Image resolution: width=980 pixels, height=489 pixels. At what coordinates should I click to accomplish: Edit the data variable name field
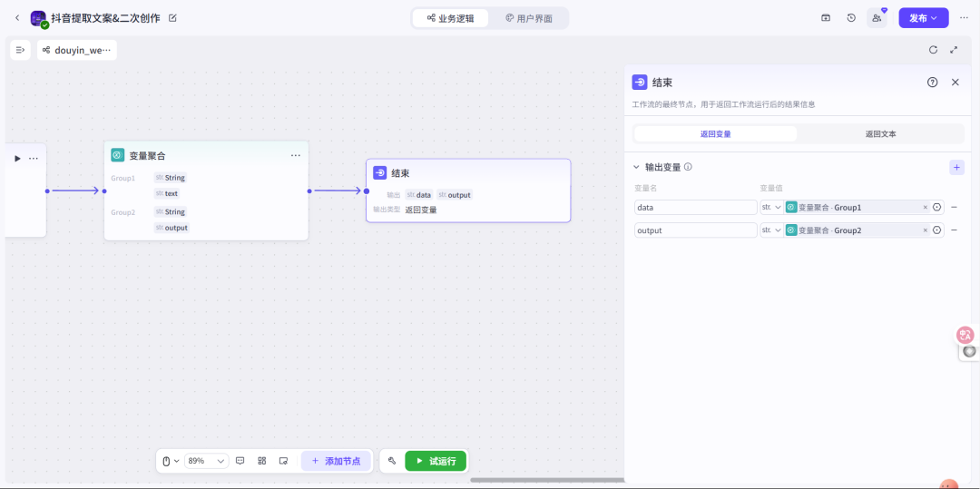696,208
